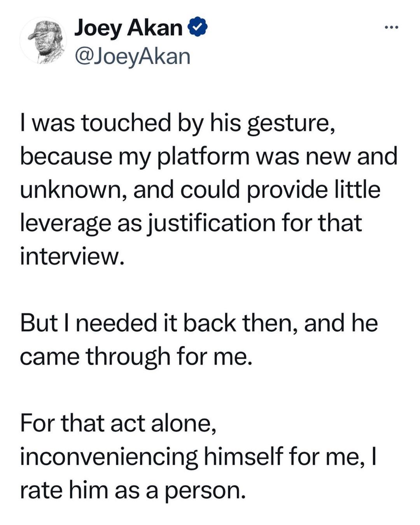Viewport: 420px width, 525px height.
Task: Click the line starting "But I needed it"
Action: (x=198, y=323)
